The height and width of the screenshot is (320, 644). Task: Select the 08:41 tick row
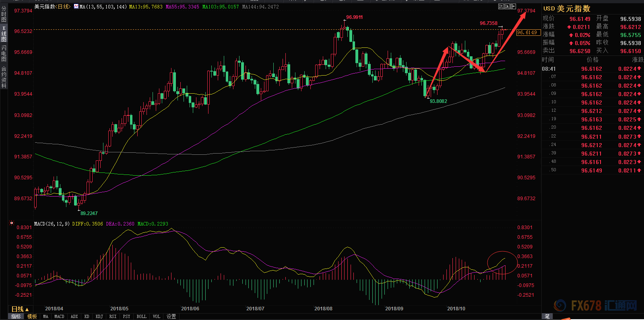592,69
